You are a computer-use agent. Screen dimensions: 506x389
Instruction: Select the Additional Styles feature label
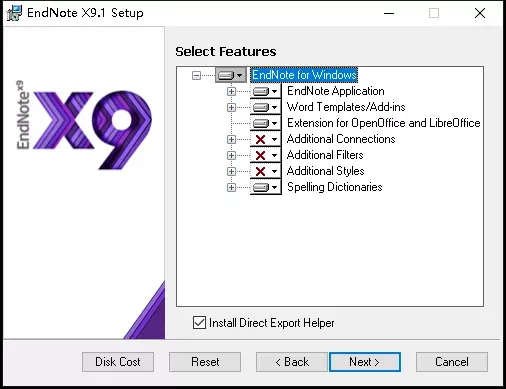(x=326, y=171)
